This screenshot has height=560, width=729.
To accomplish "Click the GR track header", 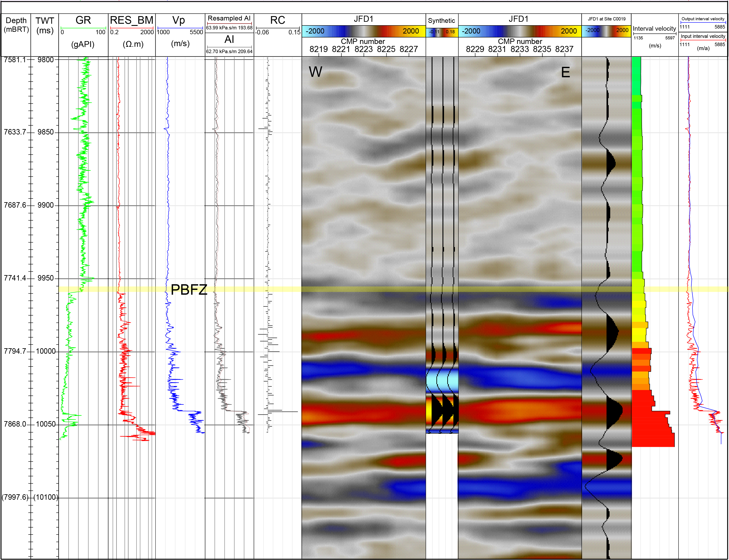I will 83,20.
